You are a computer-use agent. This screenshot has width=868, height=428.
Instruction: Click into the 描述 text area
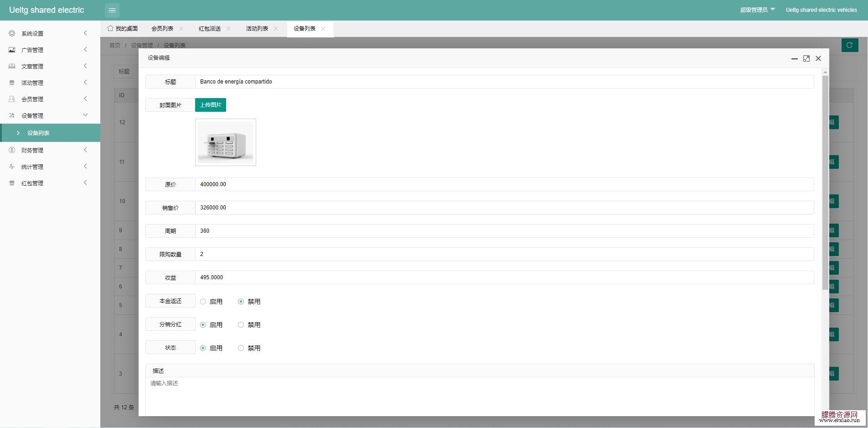(x=480, y=396)
